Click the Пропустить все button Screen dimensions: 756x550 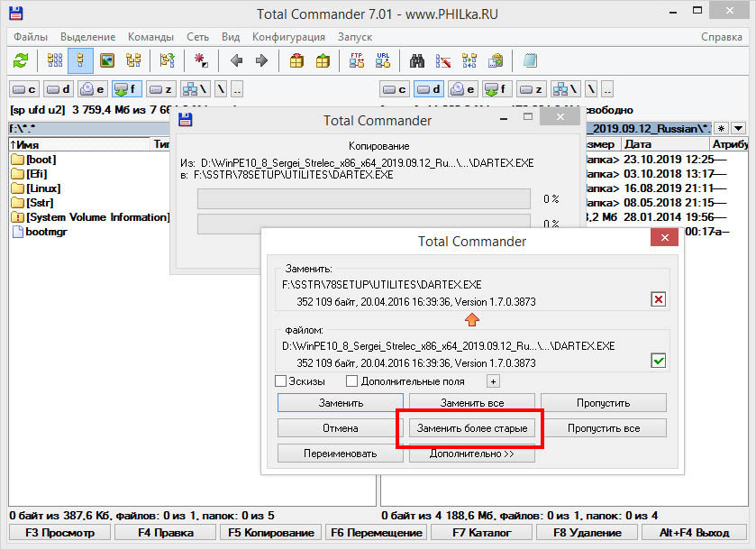tap(604, 428)
